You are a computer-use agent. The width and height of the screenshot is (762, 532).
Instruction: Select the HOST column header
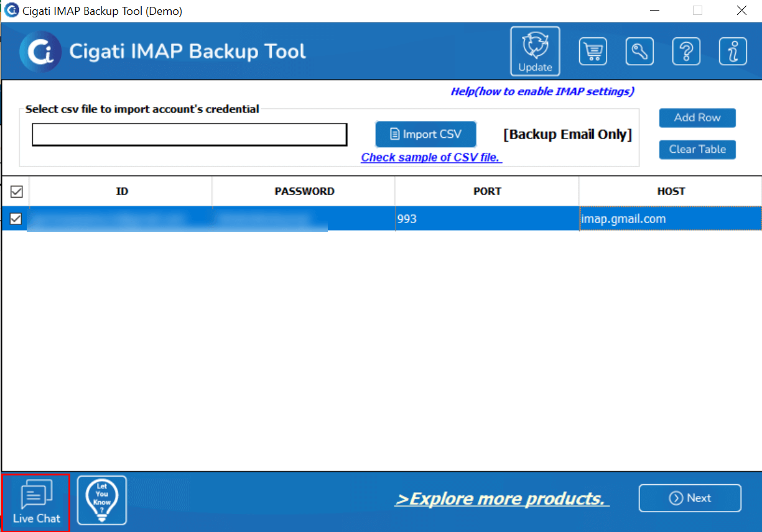click(x=671, y=191)
